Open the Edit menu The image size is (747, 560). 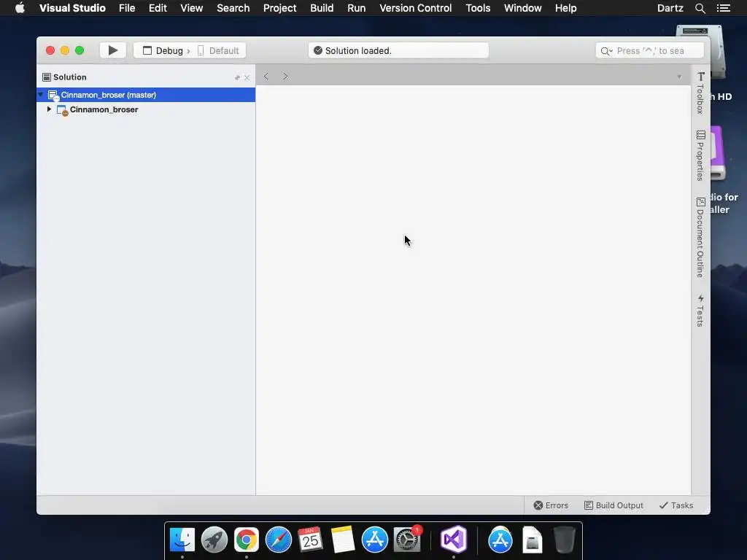pyautogui.click(x=158, y=8)
